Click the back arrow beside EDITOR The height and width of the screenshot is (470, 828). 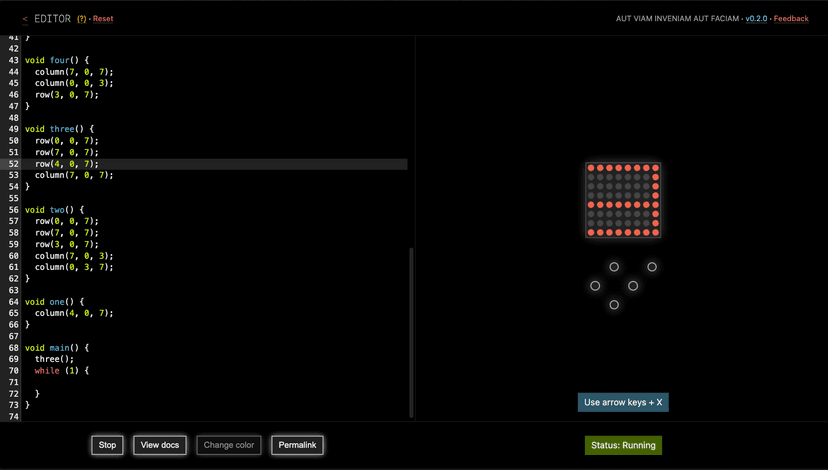tap(25, 19)
